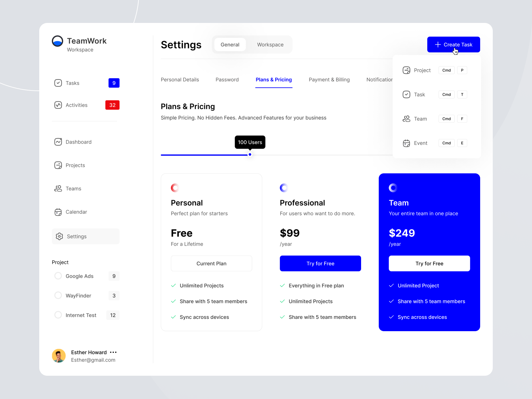Open the Calendar icon in sidebar
This screenshot has height=399, width=532.
58,212
